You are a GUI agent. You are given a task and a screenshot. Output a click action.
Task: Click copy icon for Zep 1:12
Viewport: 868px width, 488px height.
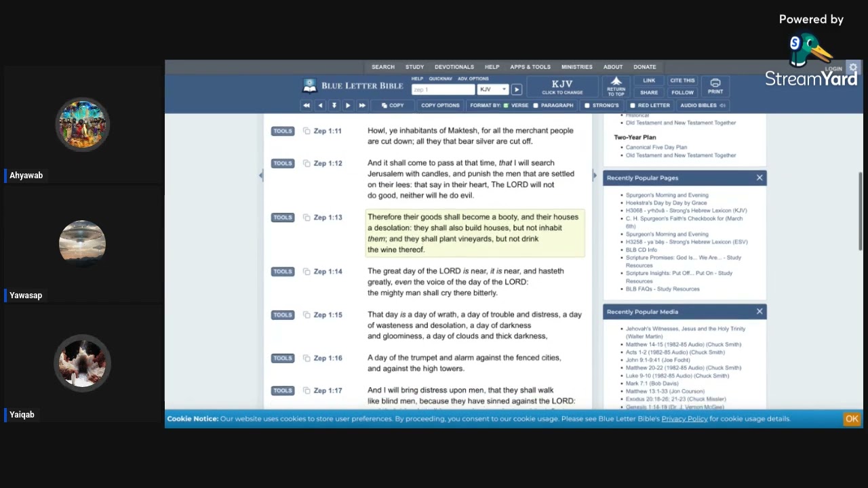pos(307,163)
